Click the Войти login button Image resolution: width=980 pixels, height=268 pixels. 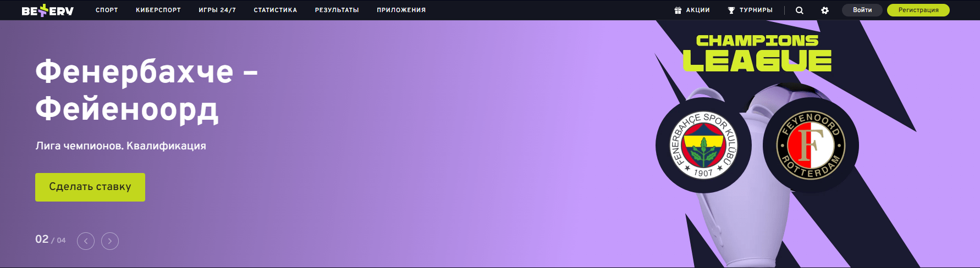862,10
